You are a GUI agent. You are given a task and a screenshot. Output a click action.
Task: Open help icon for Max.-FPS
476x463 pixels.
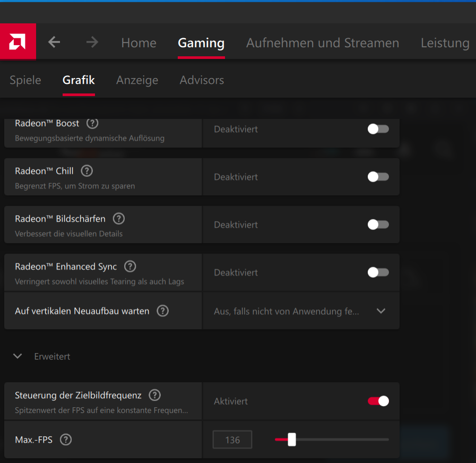coord(66,439)
